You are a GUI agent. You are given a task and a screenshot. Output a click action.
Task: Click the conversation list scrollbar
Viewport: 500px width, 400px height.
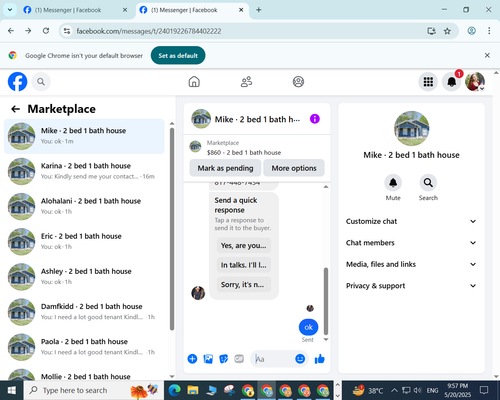172,229
